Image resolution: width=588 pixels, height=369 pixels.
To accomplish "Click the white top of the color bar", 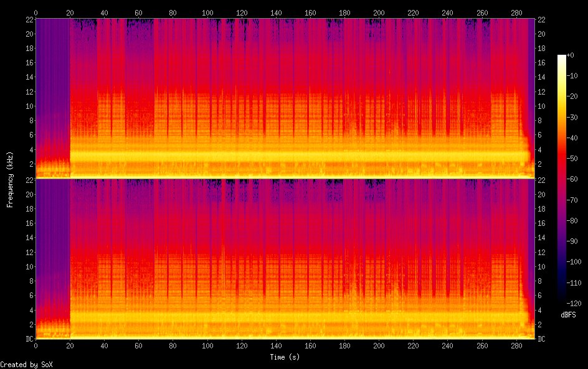I will [x=562, y=57].
